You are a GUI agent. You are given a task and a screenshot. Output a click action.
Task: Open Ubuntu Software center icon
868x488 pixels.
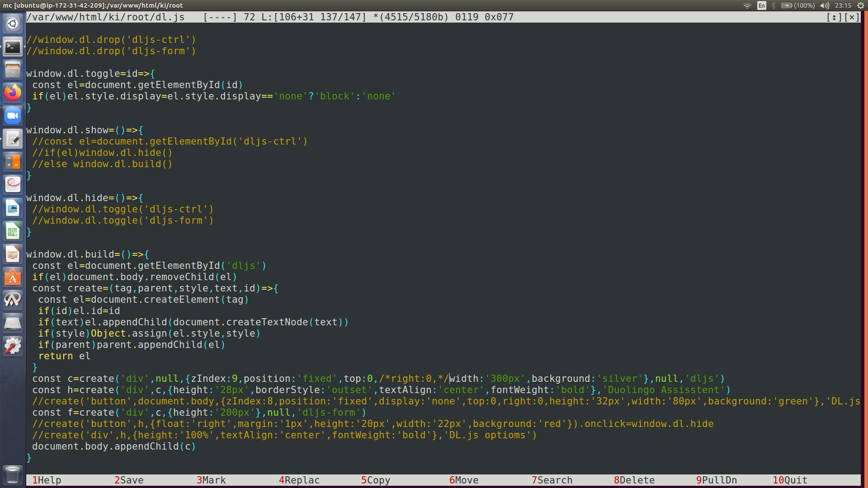click(13, 277)
